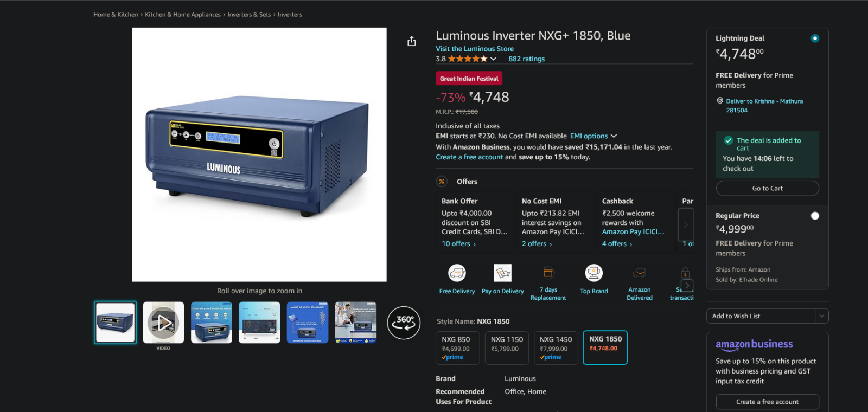Click the 7 days Replacement icon

tap(548, 272)
